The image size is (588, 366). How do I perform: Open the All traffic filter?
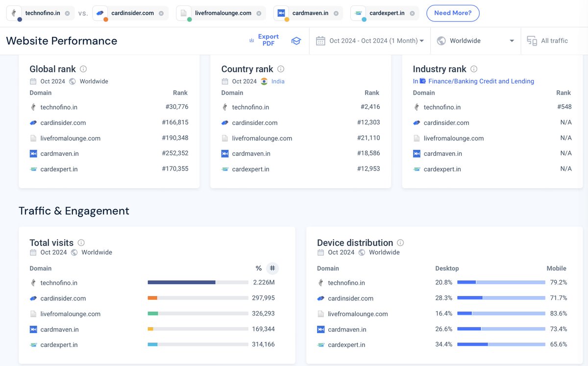click(x=547, y=41)
